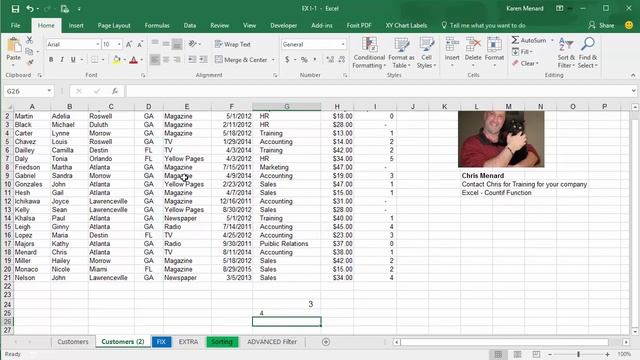This screenshot has width=640, height=360.
Task: Toggle Italic formatting
Action: click(x=62, y=60)
